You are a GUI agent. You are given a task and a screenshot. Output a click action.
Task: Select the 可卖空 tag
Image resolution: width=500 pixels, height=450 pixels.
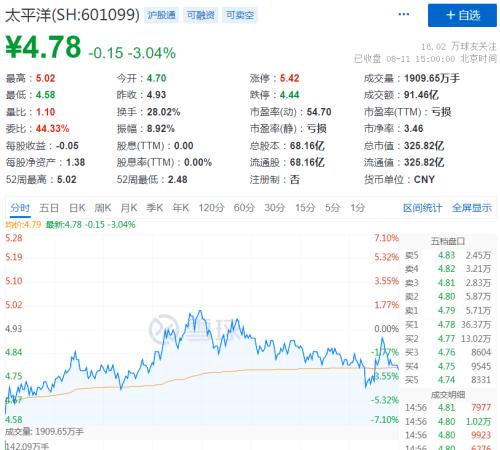(x=240, y=15)
